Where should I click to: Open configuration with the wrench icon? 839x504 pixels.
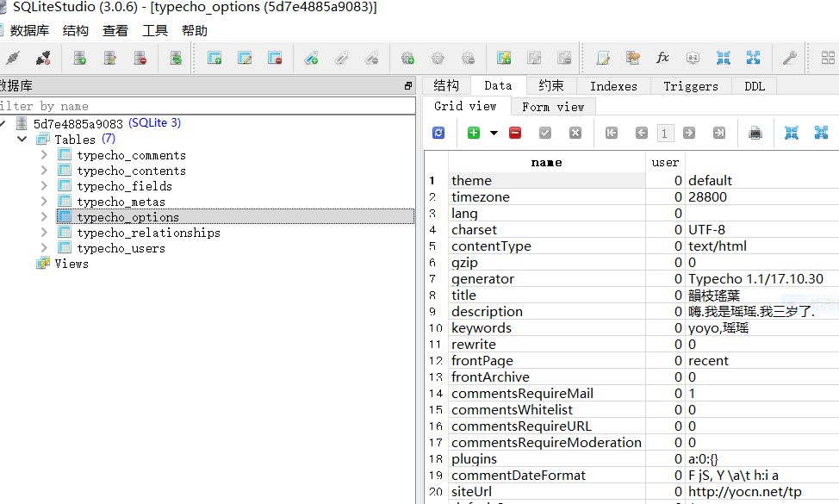point(789,58)
